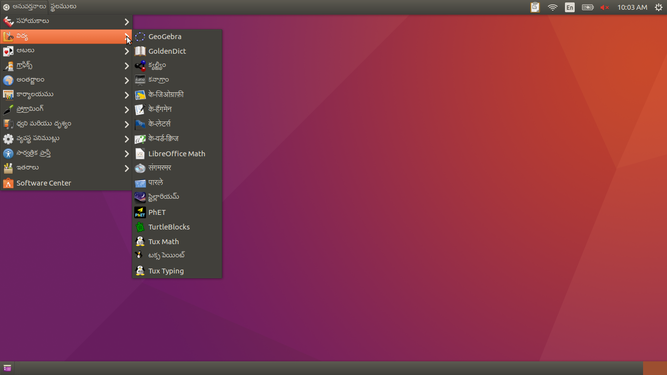Click the clock showing 10:03 AM
Screen dimensions: 667x375
tap(632, 7)
